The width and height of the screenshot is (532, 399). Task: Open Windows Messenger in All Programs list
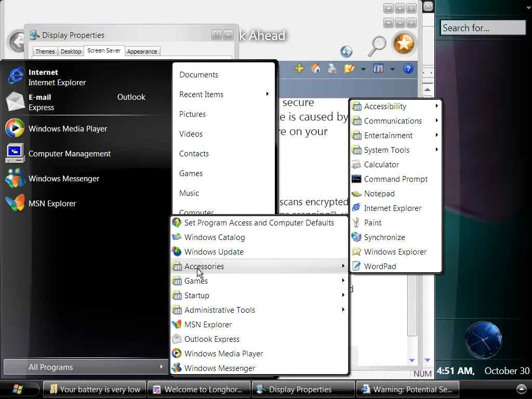[x=259, y=368]
